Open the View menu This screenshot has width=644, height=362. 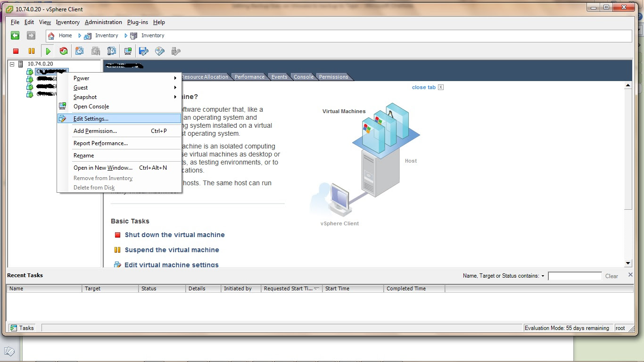click(x=45, y=22)
